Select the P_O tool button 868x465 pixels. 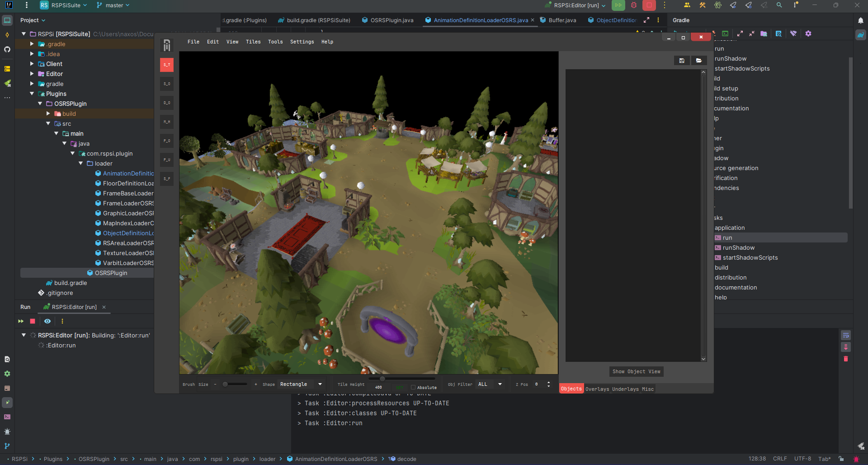(167, 141)
